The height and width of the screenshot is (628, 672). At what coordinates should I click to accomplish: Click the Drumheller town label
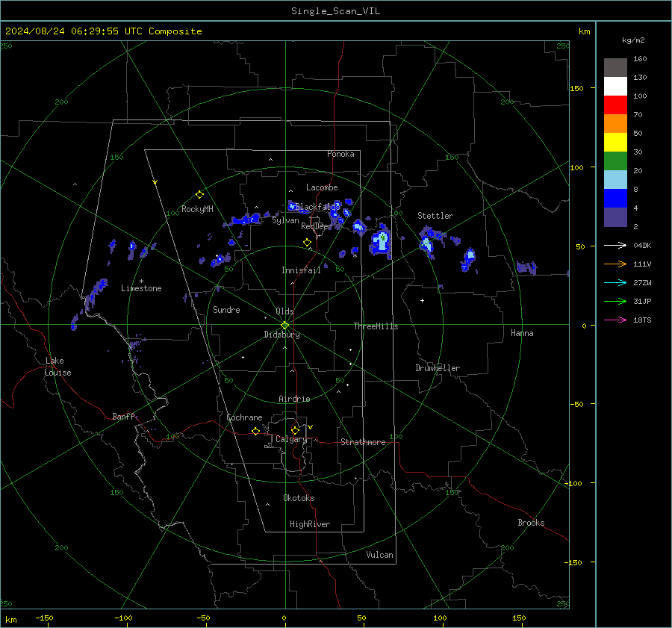tap(438, 368)
